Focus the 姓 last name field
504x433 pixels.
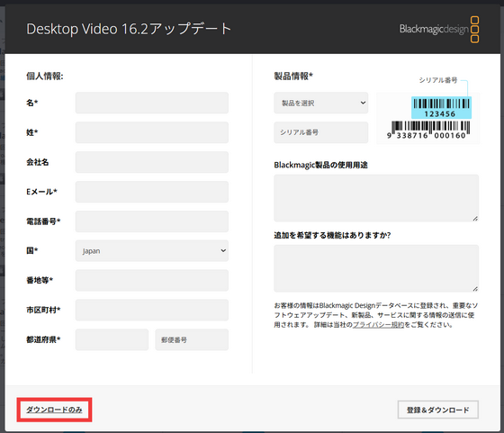coord(152,132)
